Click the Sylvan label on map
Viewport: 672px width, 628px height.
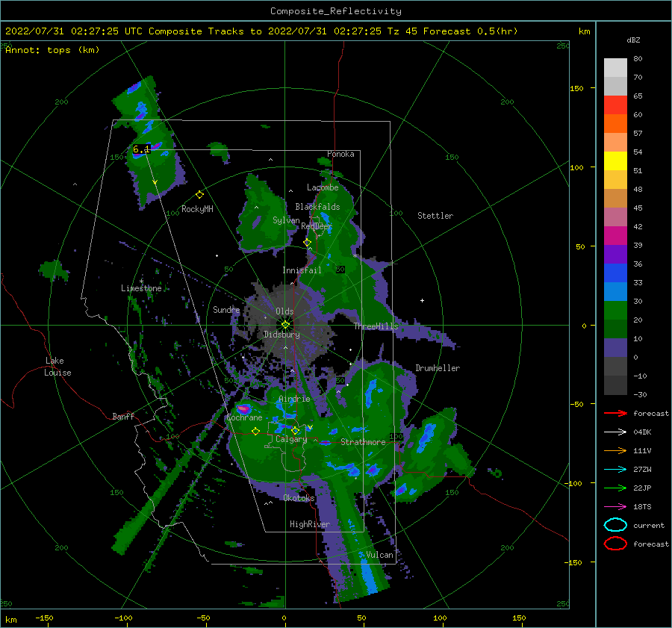point(286,220)
